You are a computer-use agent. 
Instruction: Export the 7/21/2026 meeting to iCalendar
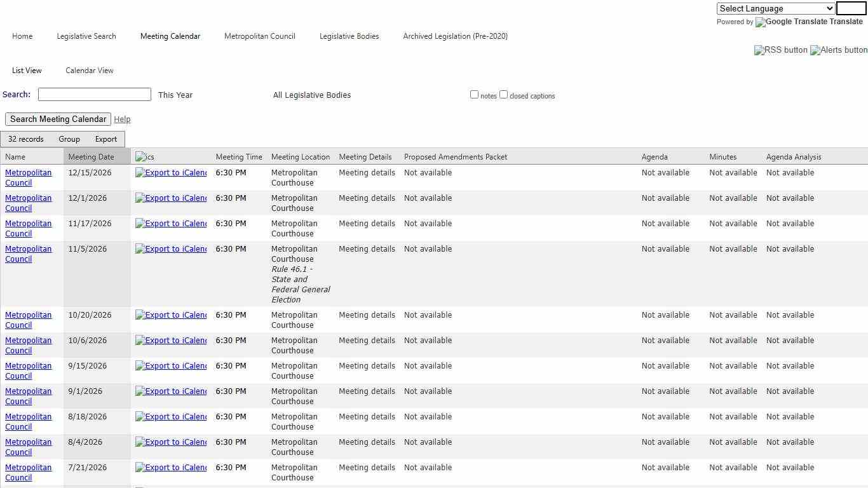[x=170, y=467]
